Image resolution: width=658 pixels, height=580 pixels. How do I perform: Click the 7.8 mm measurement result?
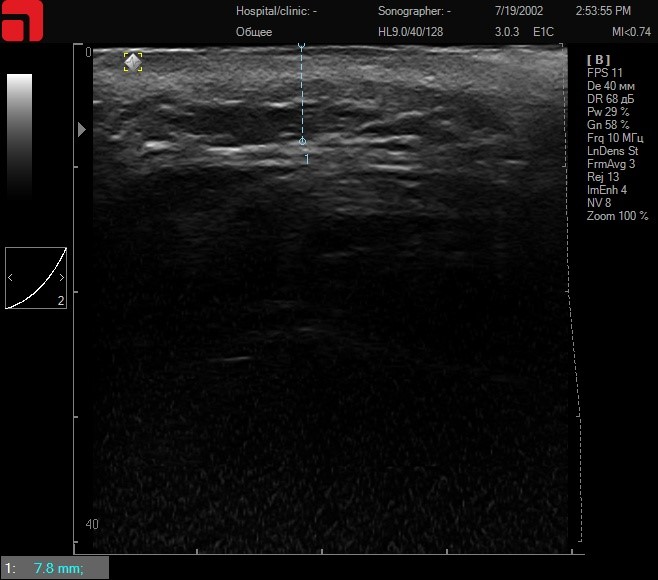click(x=58, y=569)
